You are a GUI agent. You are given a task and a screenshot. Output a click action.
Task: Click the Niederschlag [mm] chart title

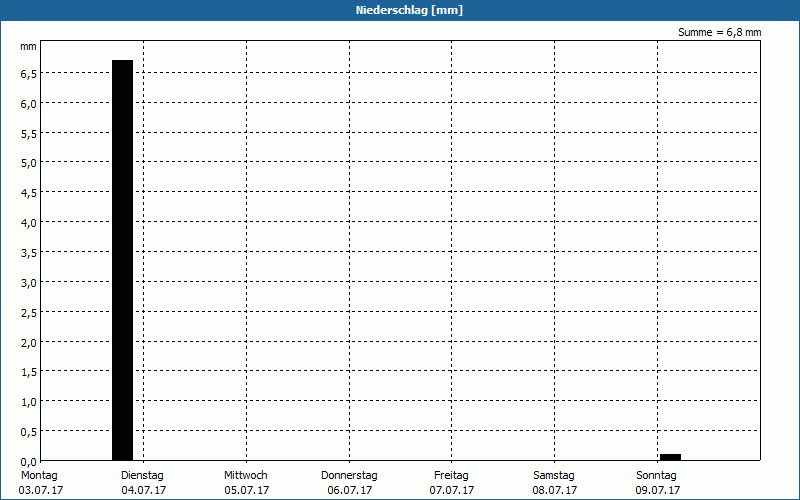[x=409, y=10]
